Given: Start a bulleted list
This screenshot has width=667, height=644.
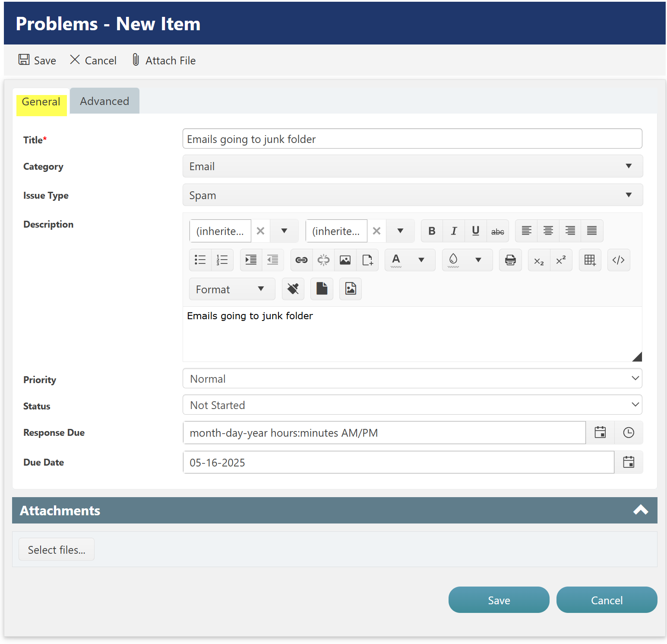Looking at the screenshot, I should point(200,260).
